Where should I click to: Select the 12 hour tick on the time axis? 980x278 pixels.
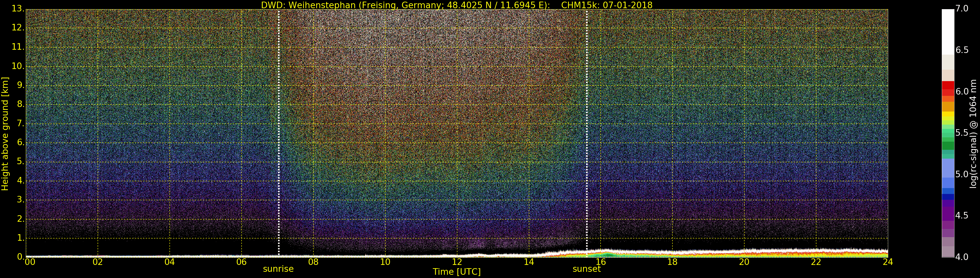click(457, 262)
